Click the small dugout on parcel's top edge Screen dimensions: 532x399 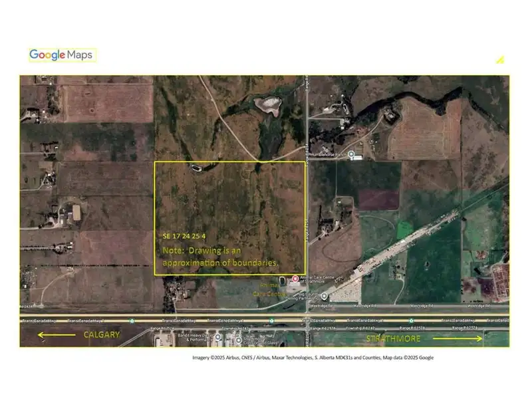coord(197,168)
